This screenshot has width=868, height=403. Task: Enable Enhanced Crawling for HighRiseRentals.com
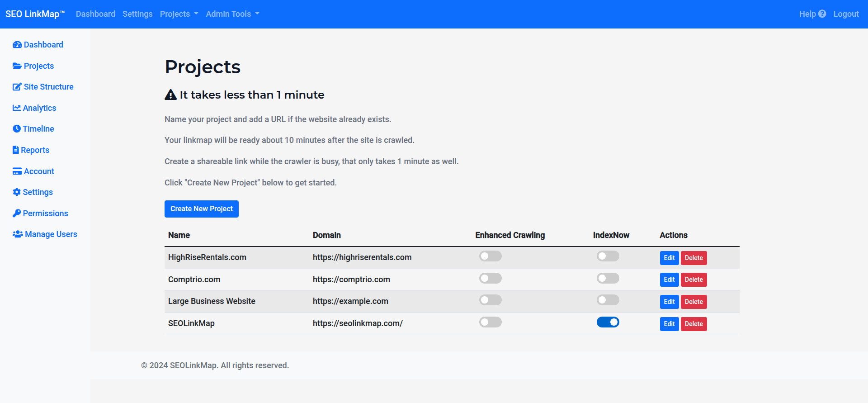click(x=491, y=256)
